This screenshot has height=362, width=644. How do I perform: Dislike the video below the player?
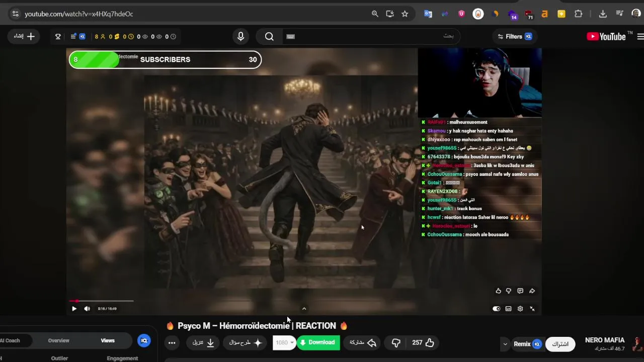pyautogui.click(x=396, y=343)
